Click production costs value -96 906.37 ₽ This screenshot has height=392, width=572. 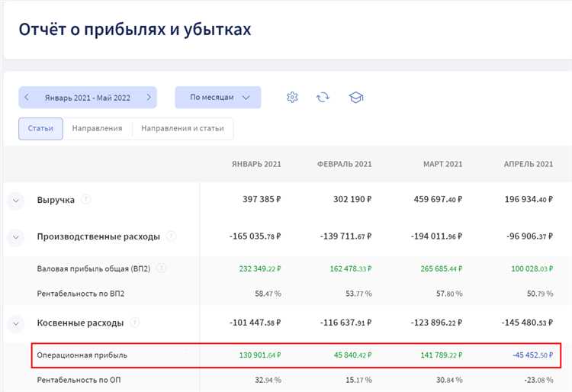530,236
